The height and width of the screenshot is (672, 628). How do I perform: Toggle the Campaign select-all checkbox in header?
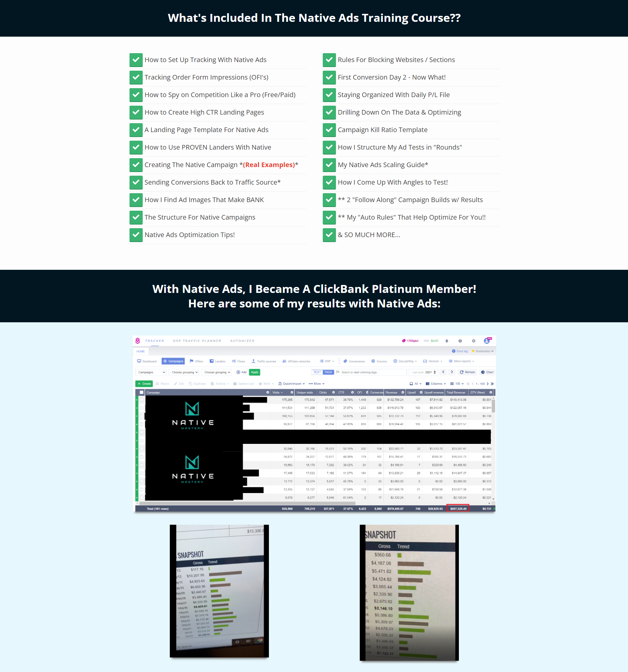tap(141, 392)
